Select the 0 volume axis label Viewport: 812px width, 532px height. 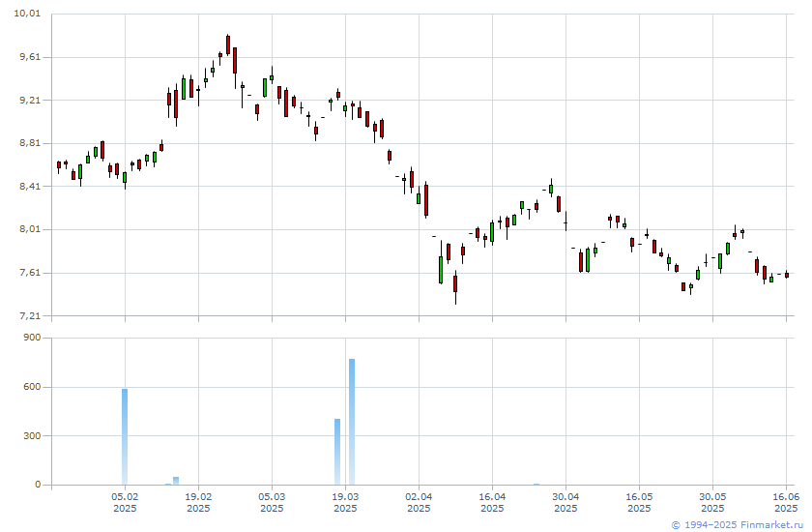[x=38, y=485]
